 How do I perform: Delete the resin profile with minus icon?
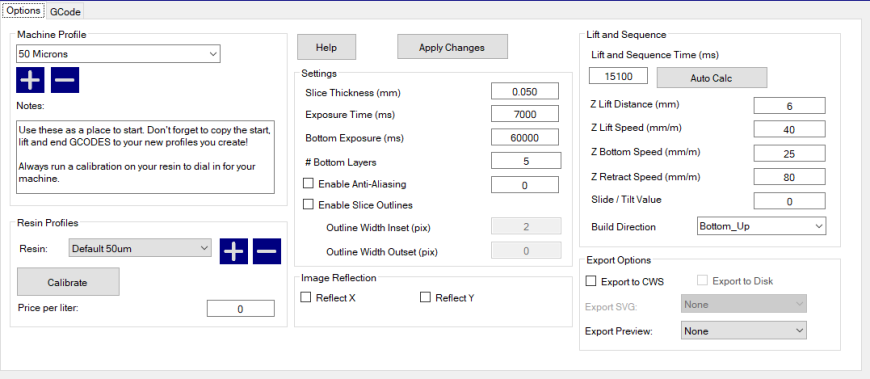point(267,251)
